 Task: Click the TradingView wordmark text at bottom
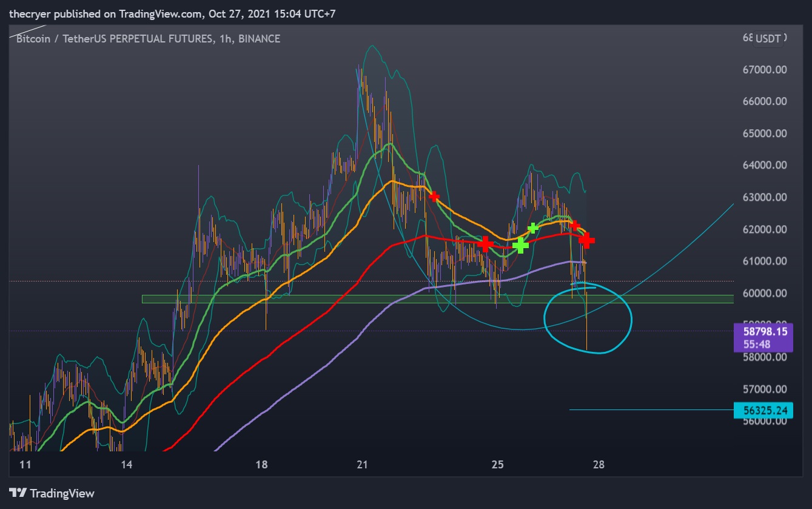point(62,493)
